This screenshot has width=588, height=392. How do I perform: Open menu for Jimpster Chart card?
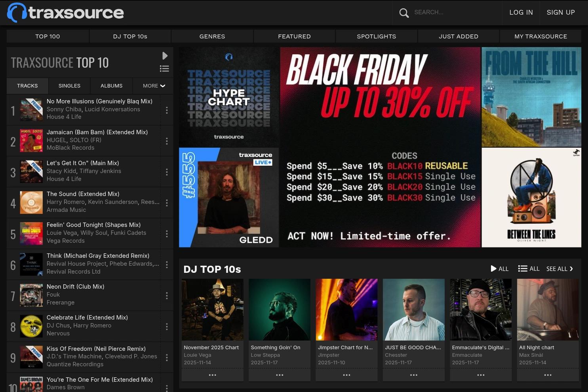click(346, 375)
